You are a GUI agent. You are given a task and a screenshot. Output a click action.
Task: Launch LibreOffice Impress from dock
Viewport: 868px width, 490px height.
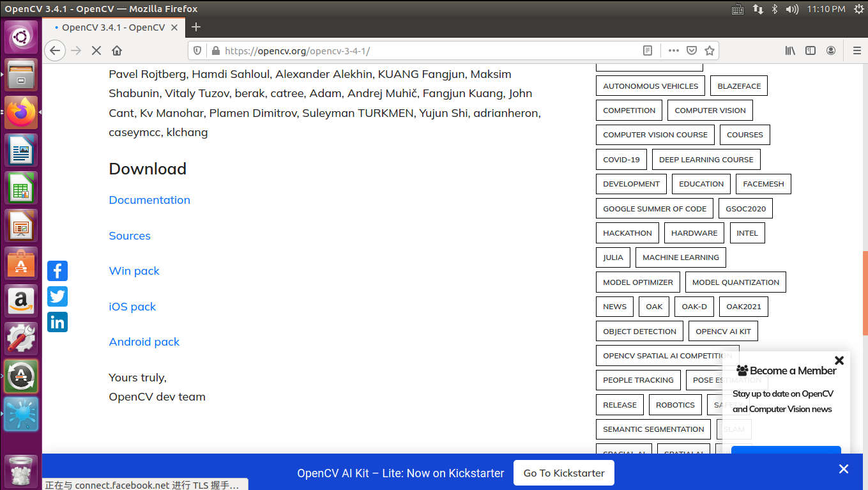(x=21, y=226)
